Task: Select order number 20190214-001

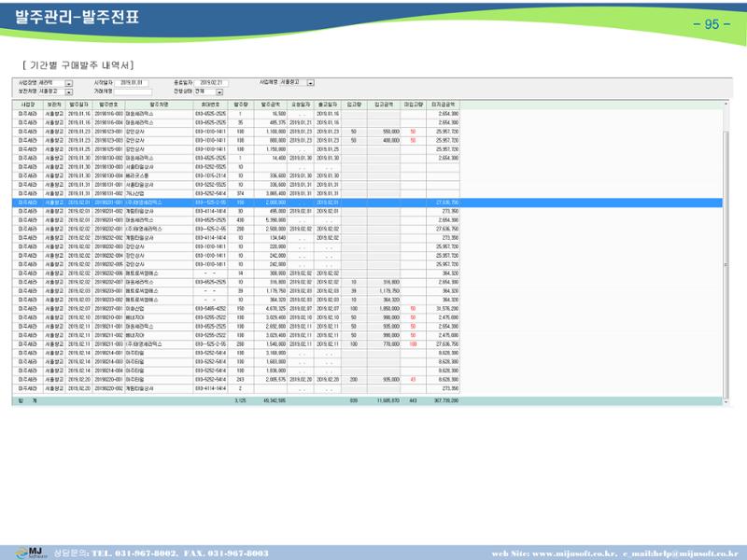Action: (108, 353)
